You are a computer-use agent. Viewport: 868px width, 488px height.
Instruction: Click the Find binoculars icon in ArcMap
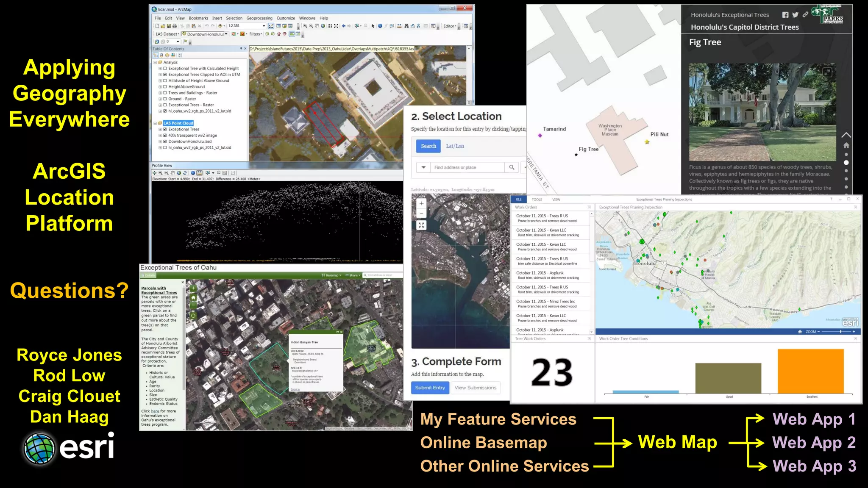pos(406,26)
